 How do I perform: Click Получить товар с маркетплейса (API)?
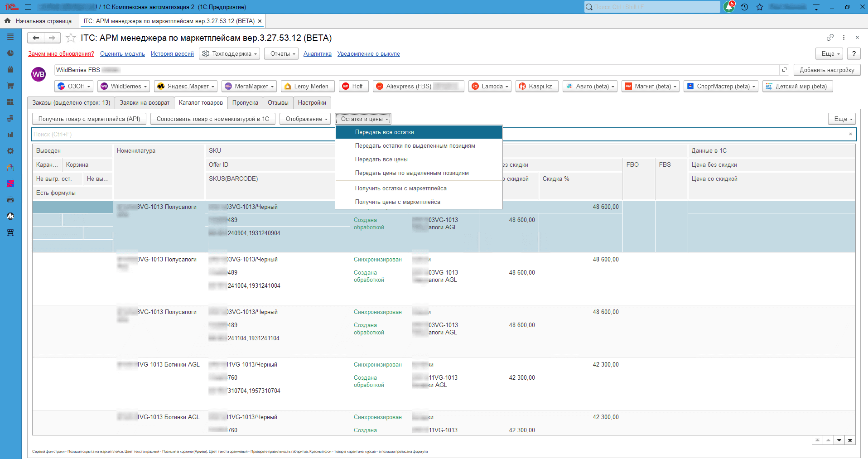(89, 119)
